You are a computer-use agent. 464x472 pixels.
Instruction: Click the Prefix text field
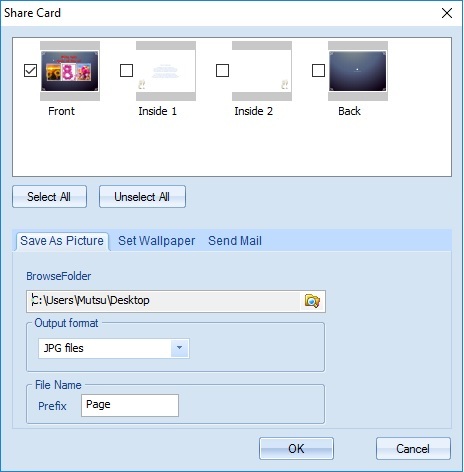point(130,405)
